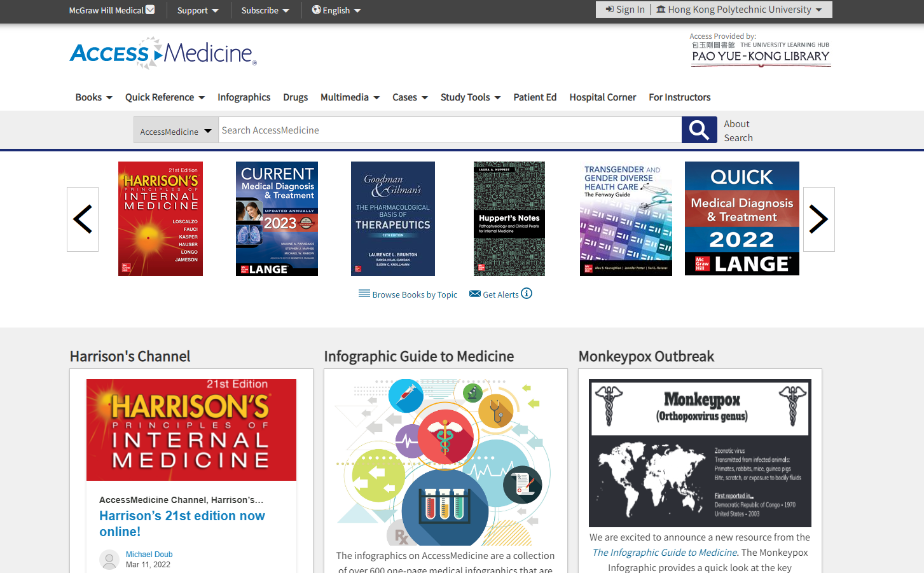Click the McGraw Hill Medical email icon

[150, 10]
